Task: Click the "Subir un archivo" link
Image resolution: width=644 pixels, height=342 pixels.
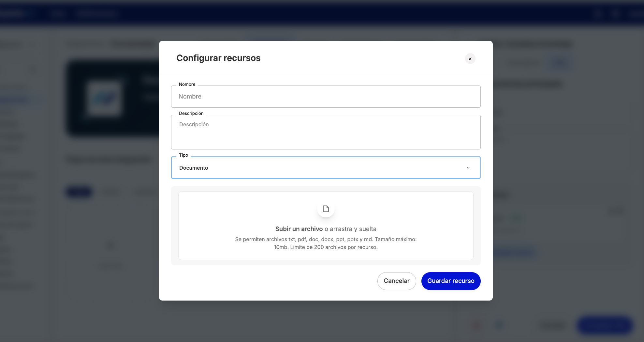Action: (299, 229)
